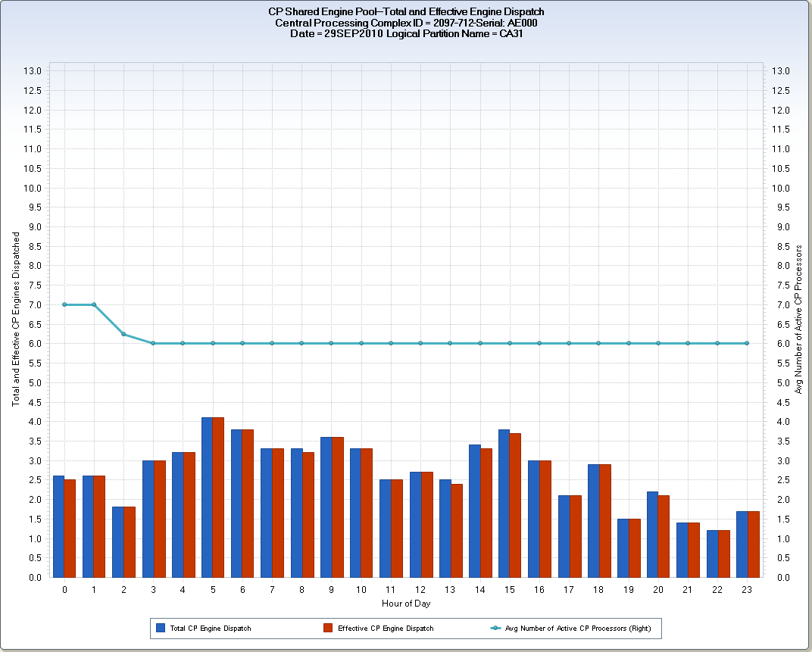Click the blue Total bar at hour 14

point(474,511)
